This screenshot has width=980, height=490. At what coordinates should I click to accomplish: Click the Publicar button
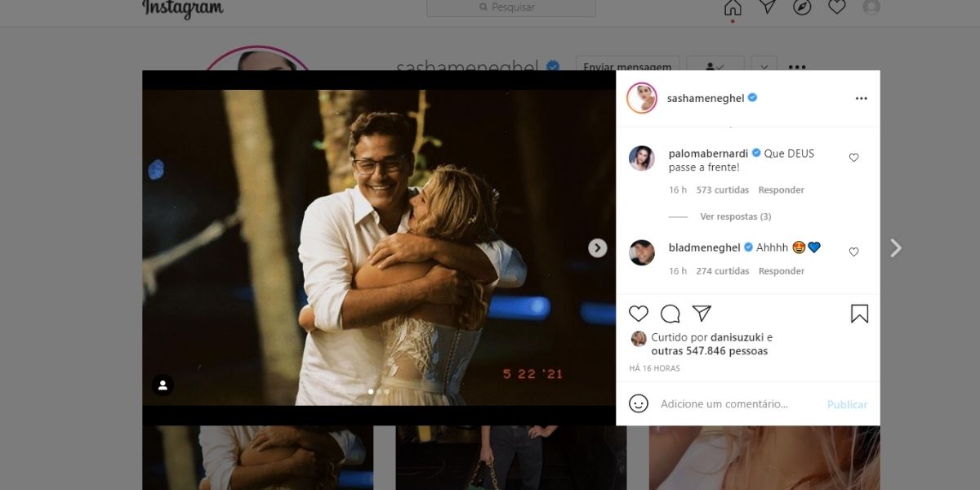pos(847,404)
